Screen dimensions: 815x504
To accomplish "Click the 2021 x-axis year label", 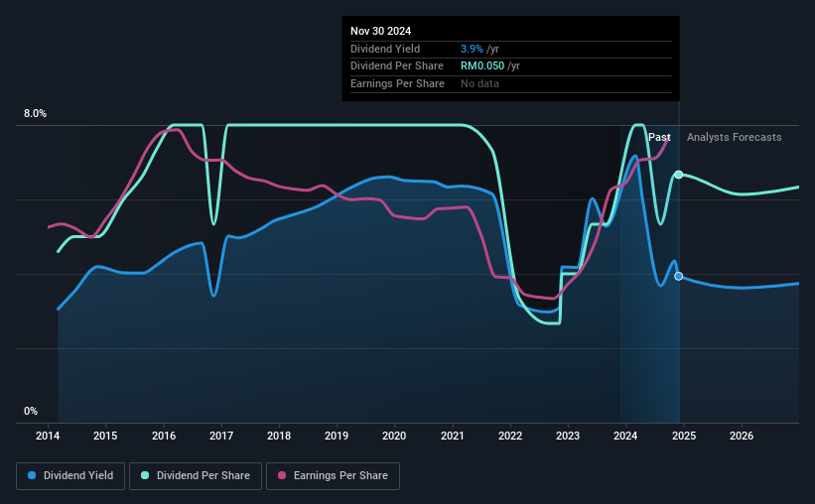I will (453, 436).
